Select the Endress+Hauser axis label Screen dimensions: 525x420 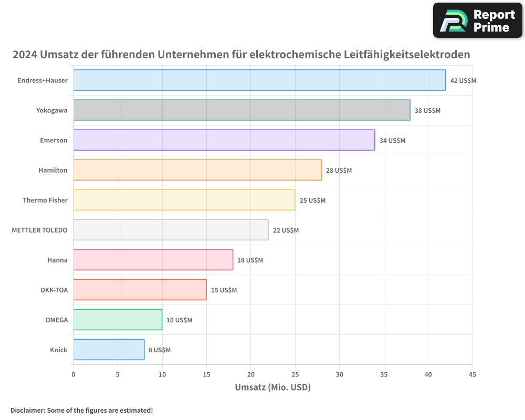[43, 80]
